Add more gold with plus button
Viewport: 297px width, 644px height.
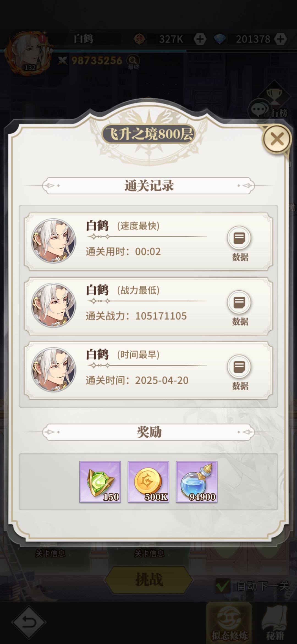[200, 39]
